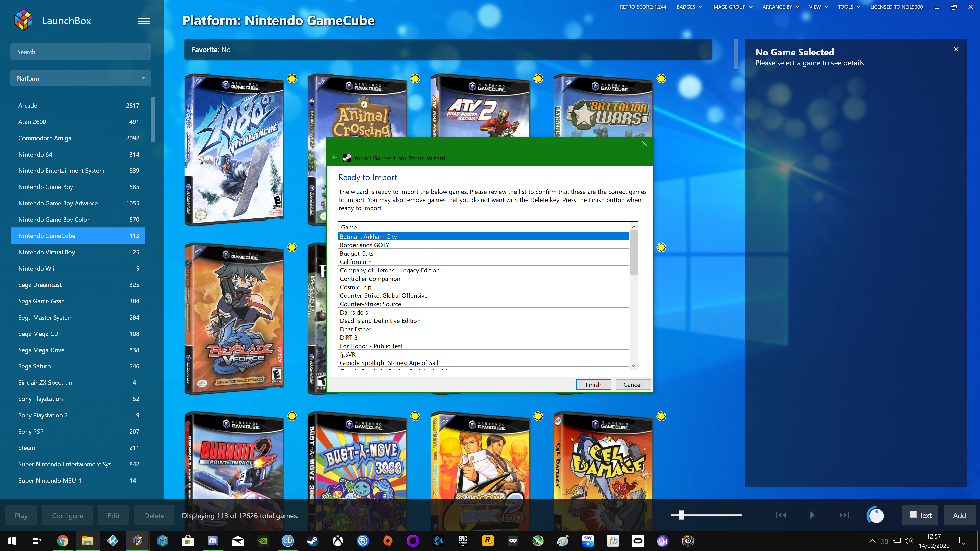Open Discord from the taskbar
980x551 pixels.
tap(213, 541)
